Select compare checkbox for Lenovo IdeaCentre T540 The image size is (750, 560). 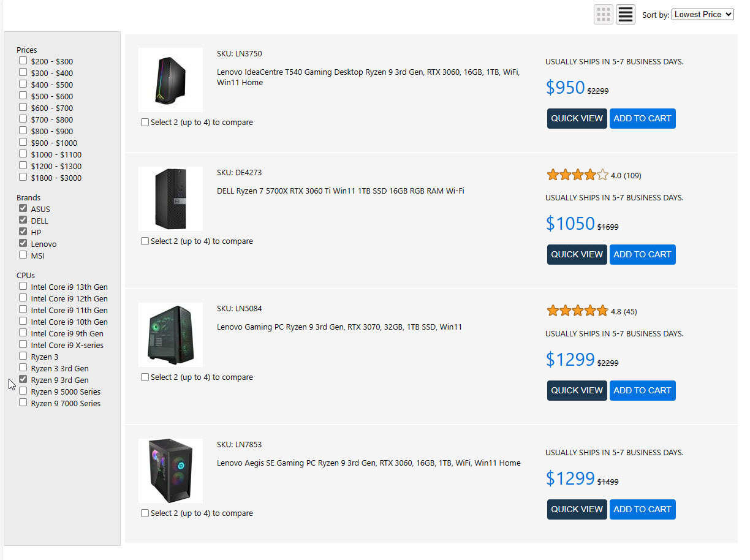tap(145, 123)
